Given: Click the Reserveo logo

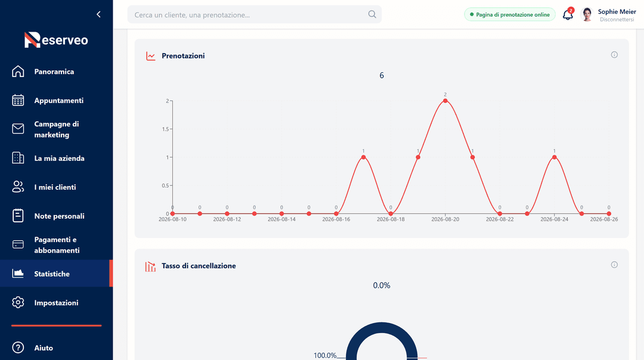Looking at the screenshot, I should point(56,40).
